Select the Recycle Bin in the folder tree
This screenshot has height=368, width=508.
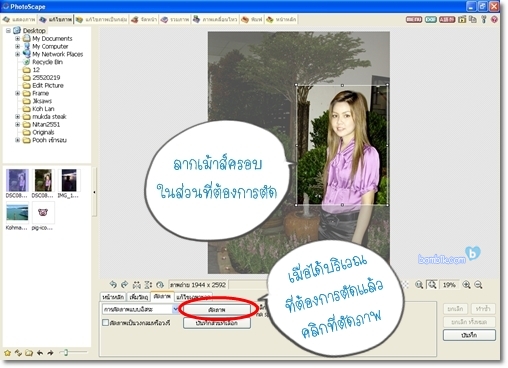[x=47, y=62]
